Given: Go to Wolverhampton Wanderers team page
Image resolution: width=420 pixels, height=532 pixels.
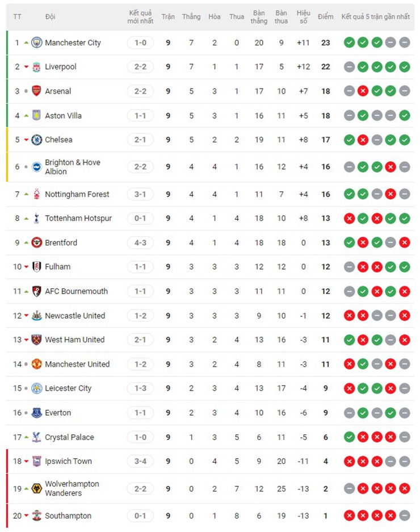Looking at the screenshot, I should click(x=72, y=488).
